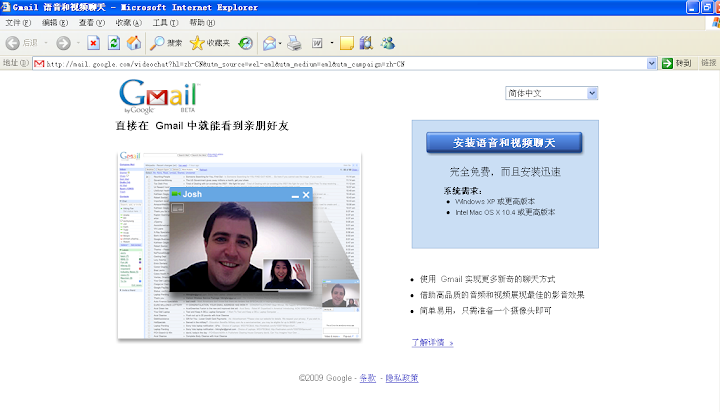The height and width of the screenshot is (412, 720).
Task: Open the 编辑(E) menu
Action: tap(55, 23)
